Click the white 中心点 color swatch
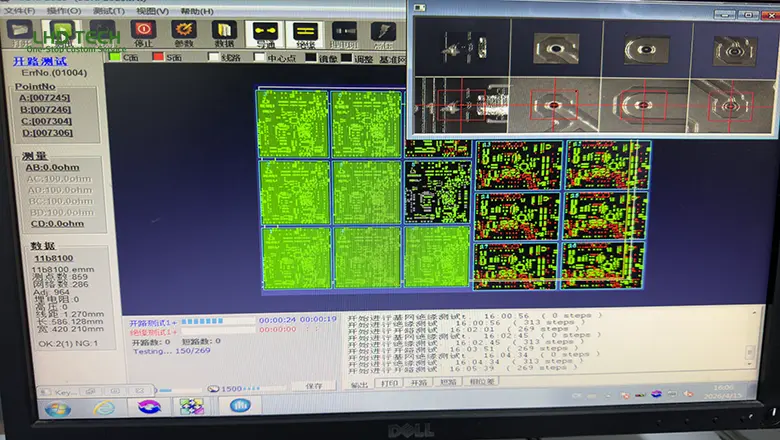This screenshot has height=440, width=780. point(259,57)
